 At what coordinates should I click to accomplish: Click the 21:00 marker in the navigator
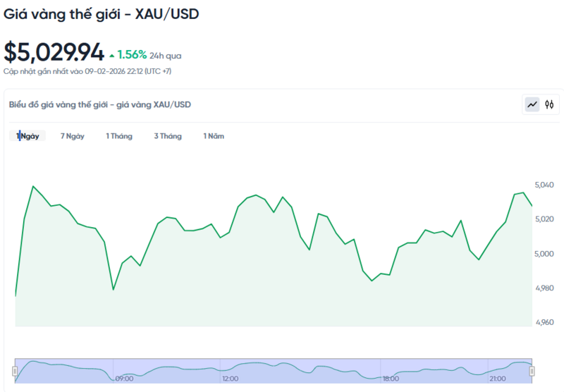(498, 379)
